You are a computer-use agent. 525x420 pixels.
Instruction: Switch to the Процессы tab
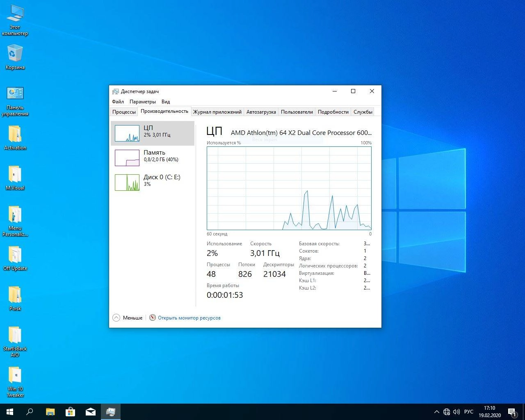(124, 112)
